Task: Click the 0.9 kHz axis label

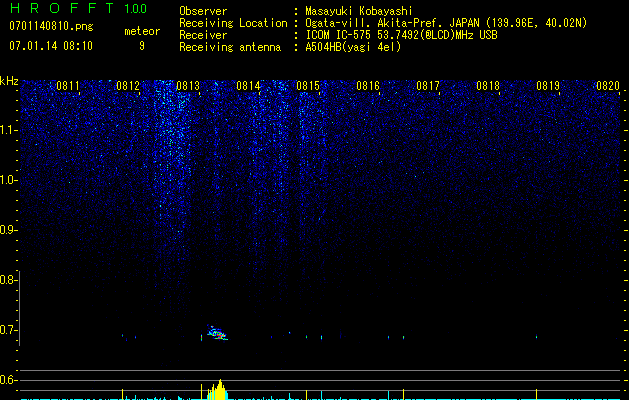Action: click(8, 230)
